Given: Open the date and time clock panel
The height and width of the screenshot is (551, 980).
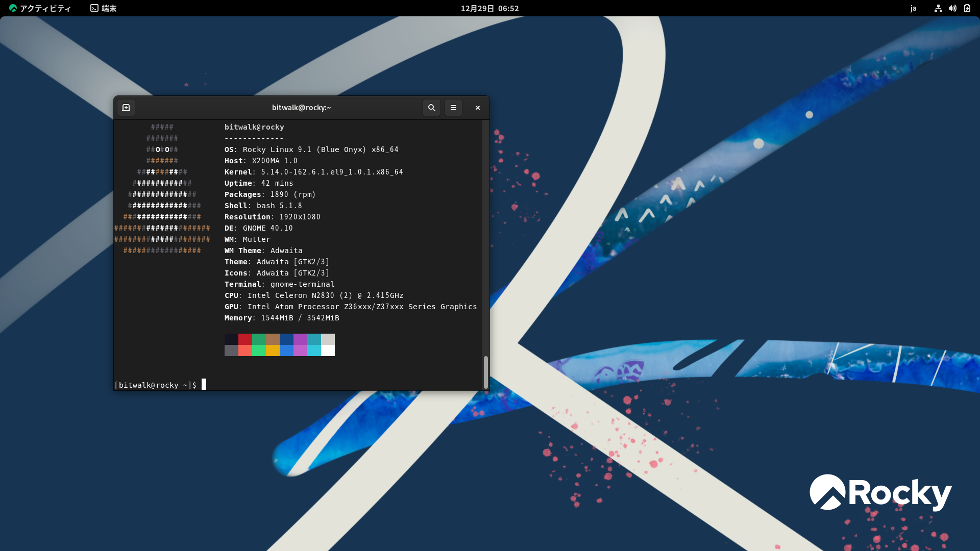Looking at the screenshot, I should click(489, 8).
